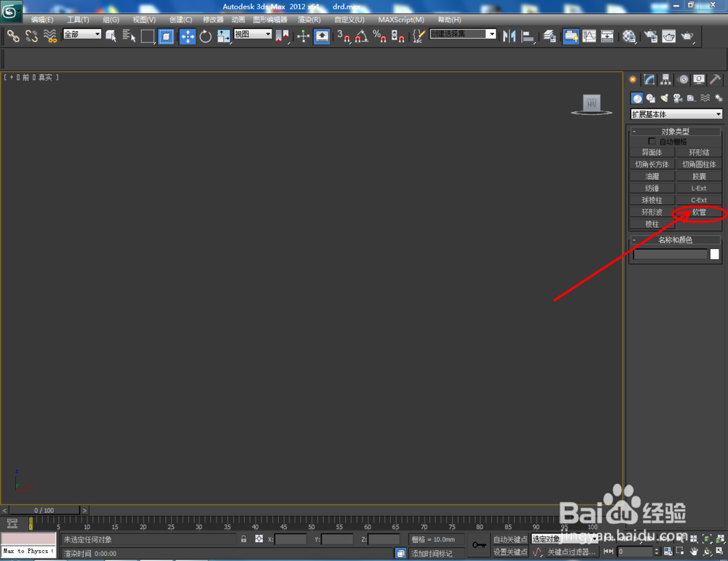Activate the Select and Move tool
Screen dimensions: 728x561
pyautogui.click(x=188, y=36)
